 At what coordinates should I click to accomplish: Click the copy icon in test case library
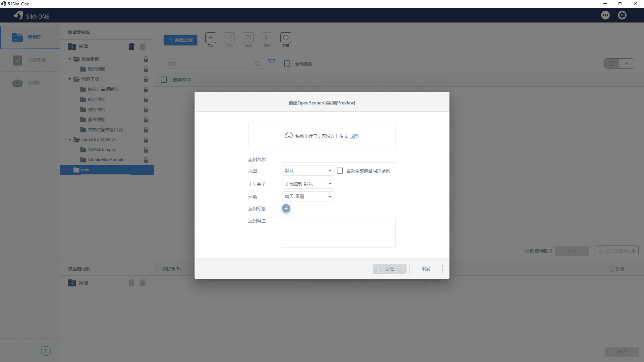tap(143, 47)
